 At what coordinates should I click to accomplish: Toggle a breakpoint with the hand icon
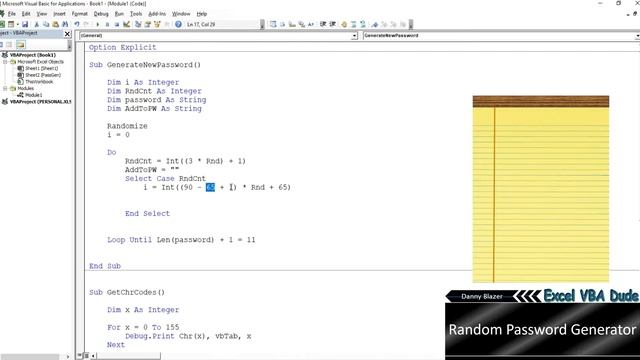point(344,24)
